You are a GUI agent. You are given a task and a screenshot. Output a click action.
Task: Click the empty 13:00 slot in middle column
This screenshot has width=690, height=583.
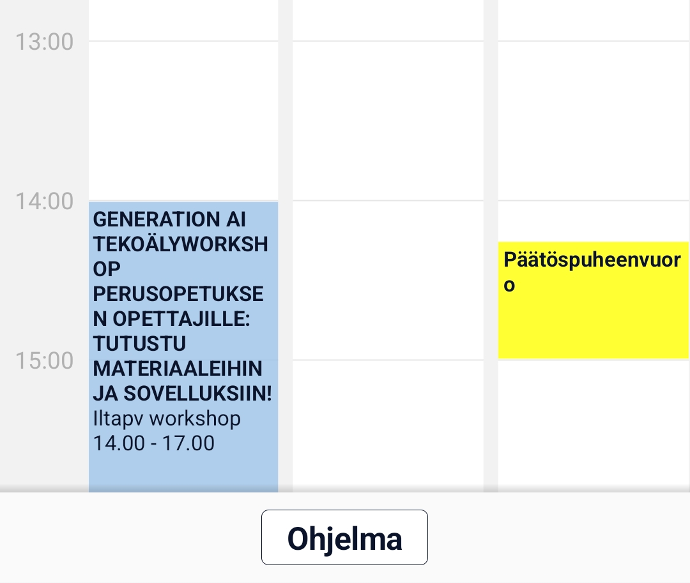(388, 121)
